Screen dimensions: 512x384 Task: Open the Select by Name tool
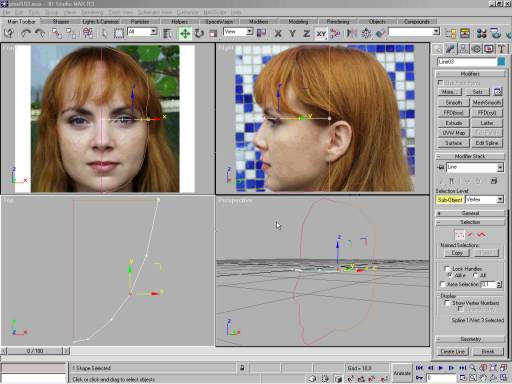tap(167, 33)
